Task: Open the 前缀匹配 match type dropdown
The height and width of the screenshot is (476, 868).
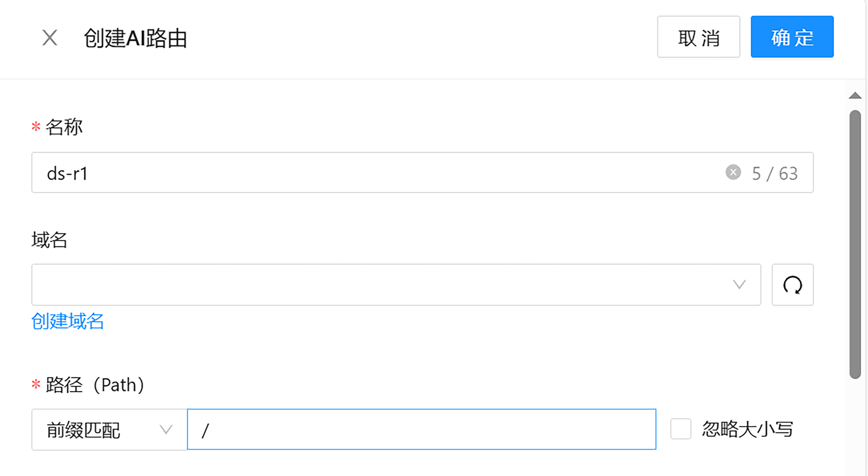Action: tap(101, 430)
